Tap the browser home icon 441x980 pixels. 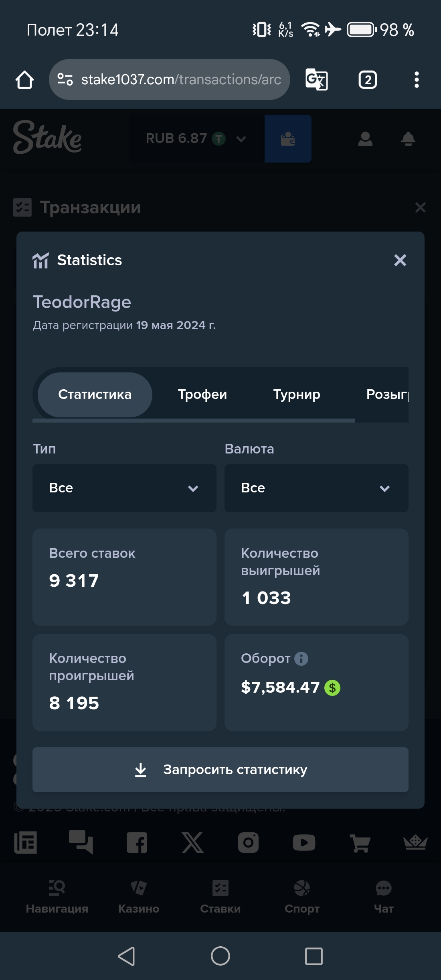24,80
